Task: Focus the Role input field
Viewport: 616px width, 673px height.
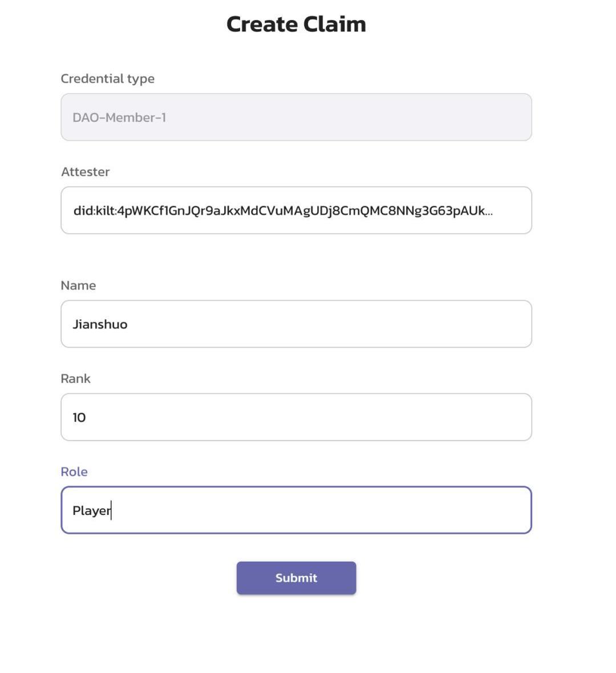Action: (x=296, y=510)
